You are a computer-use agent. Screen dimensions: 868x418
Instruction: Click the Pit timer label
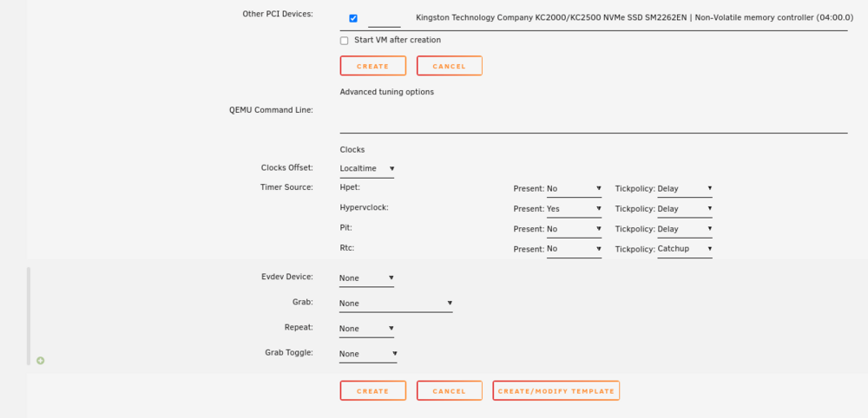pyautogui.click(x=346, y=227)
